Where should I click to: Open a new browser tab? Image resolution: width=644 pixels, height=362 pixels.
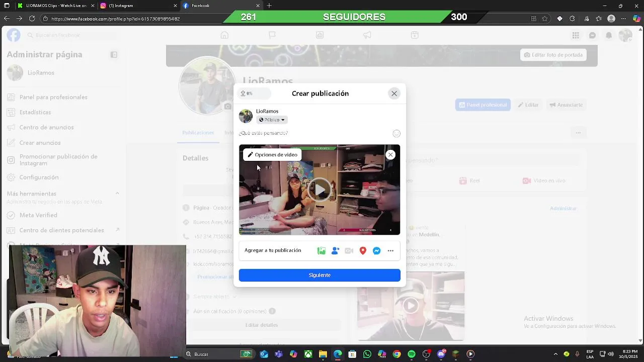click(x=269, y=6)
